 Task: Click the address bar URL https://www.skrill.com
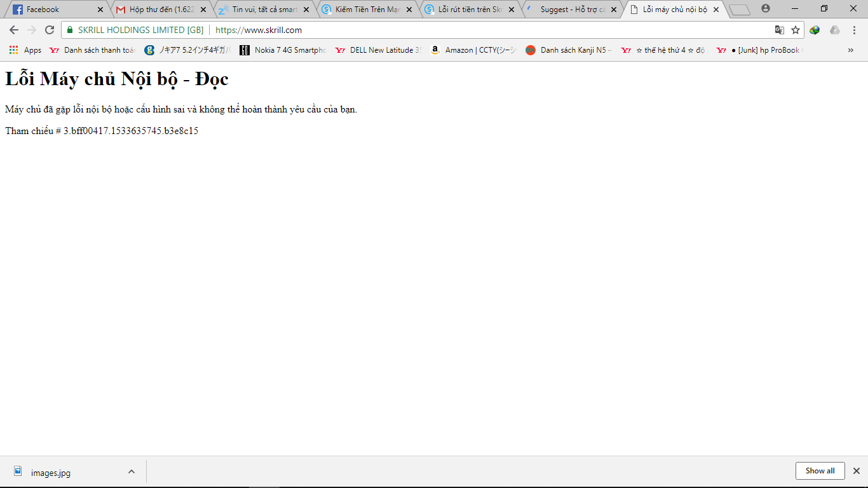(x=259, y=30)
